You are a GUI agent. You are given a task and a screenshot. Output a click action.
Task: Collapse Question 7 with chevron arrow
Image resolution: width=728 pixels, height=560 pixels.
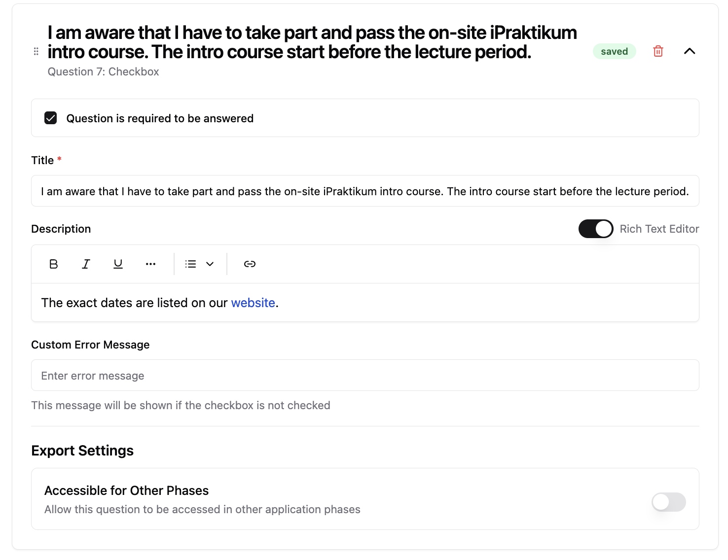pos(690,51)
